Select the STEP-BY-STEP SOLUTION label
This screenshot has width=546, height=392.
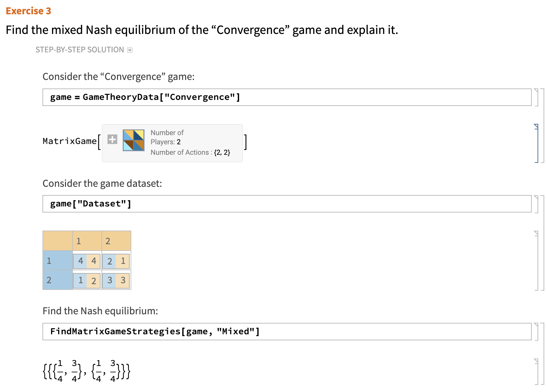click(80, 50)
